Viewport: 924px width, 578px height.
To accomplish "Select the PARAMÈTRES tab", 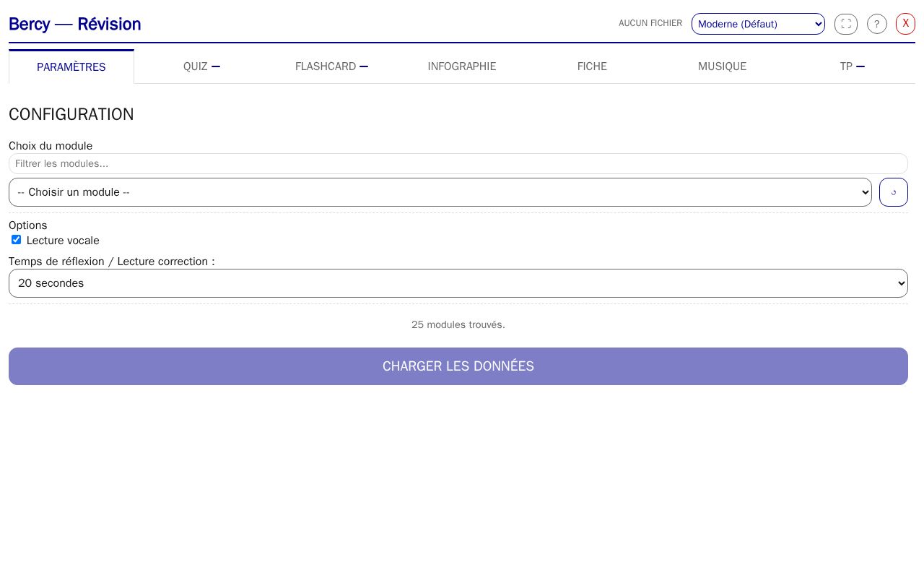I will 71,66.
